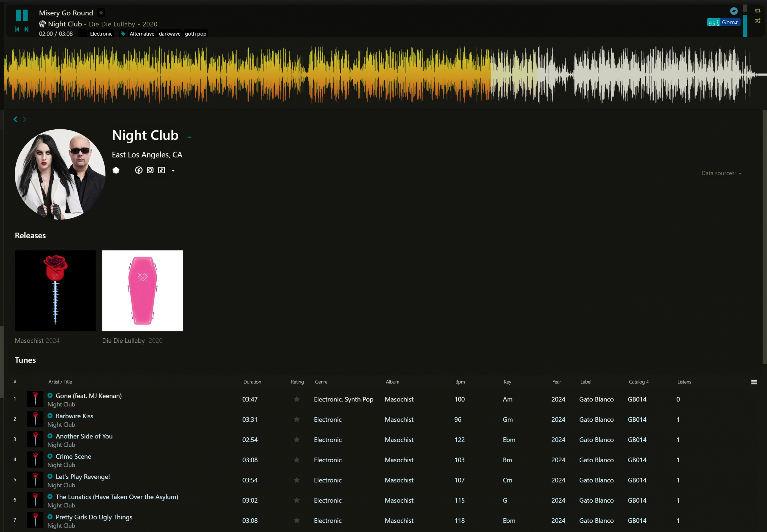Open Night Club's Instagram page

coord(150,170)
